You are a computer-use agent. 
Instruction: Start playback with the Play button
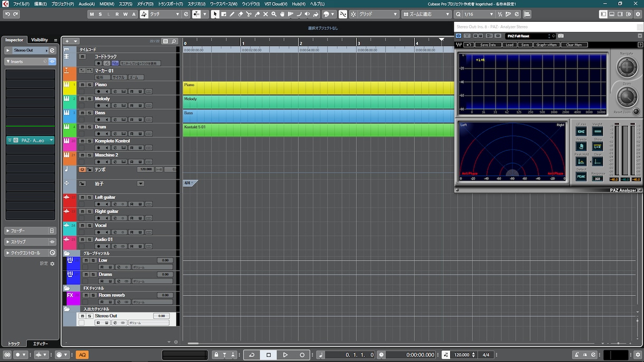285,355
